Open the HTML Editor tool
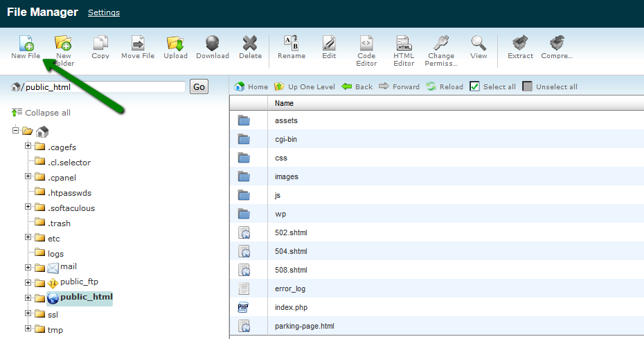 [x=404, y=44]
